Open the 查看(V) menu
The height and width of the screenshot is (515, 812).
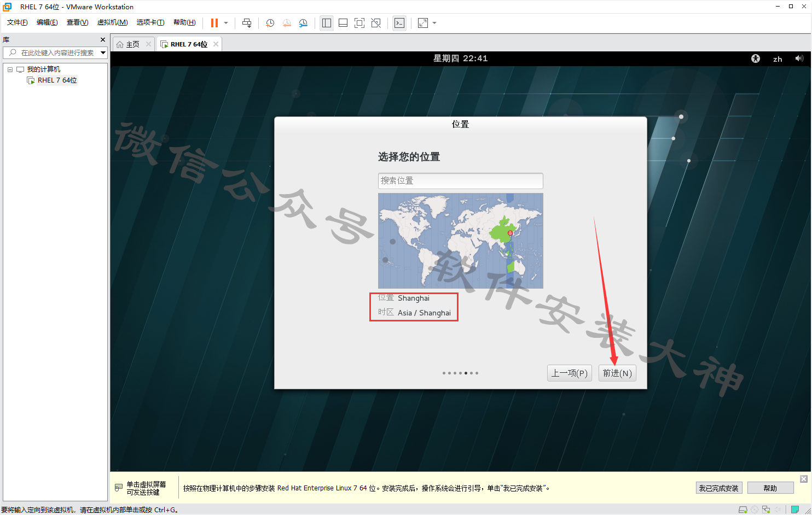pos(77,22)
